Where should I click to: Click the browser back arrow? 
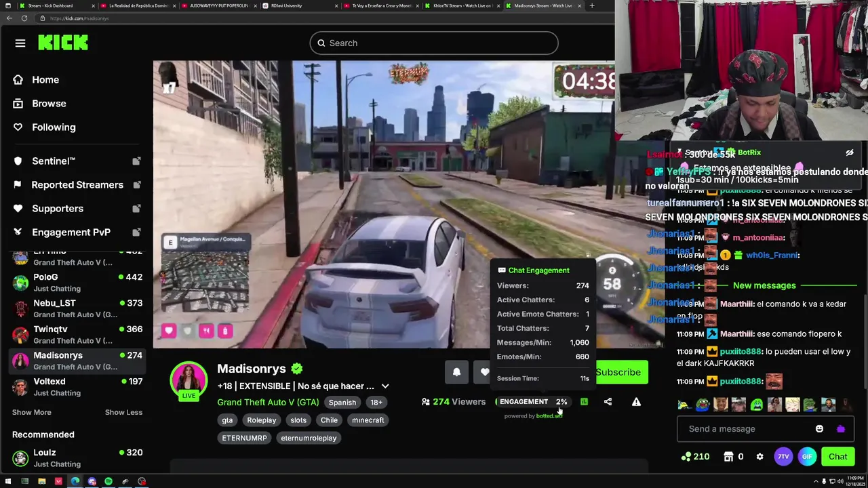(9, 18)
